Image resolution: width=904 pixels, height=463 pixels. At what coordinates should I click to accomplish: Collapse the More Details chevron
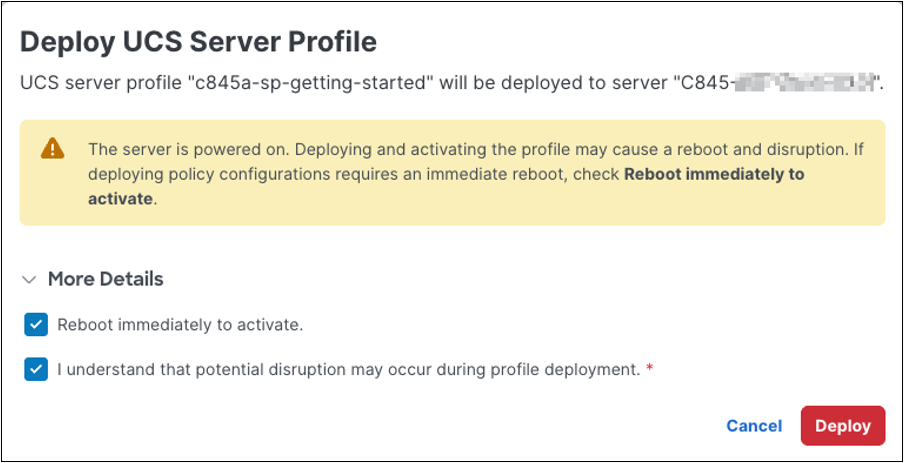28,280
